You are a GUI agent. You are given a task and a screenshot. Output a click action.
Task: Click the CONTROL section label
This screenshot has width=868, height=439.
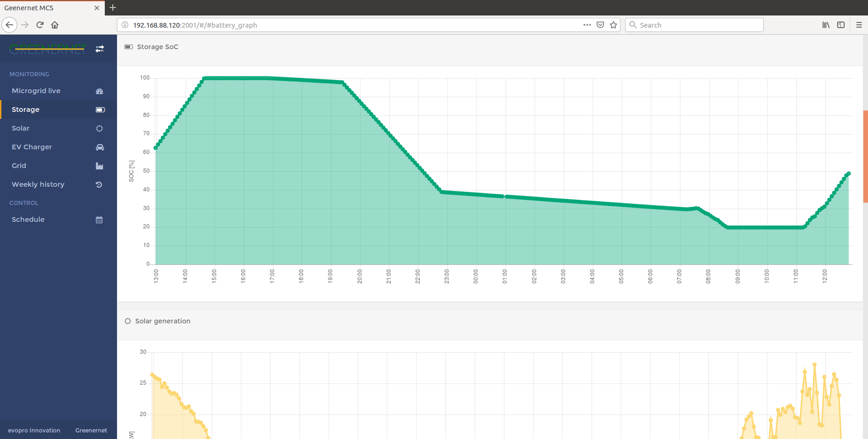coord(24,203)
